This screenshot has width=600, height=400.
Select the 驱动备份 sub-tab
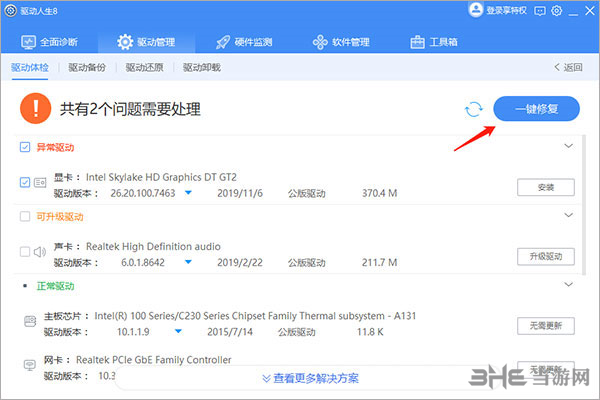[x=87, y=68]
